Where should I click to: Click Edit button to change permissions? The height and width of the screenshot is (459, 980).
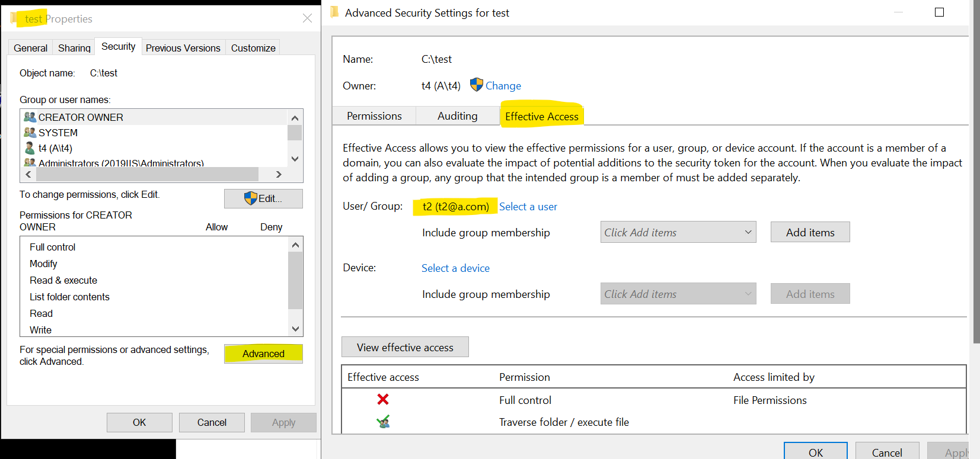coord(263,198)
